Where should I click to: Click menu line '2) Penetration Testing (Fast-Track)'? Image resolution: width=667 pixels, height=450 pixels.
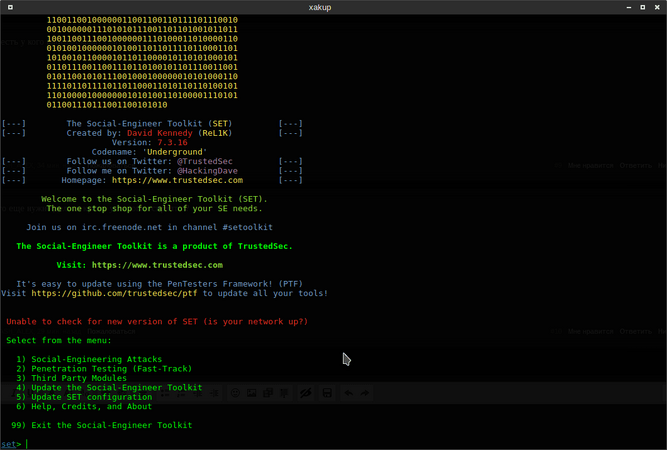(x=104, y=369)
